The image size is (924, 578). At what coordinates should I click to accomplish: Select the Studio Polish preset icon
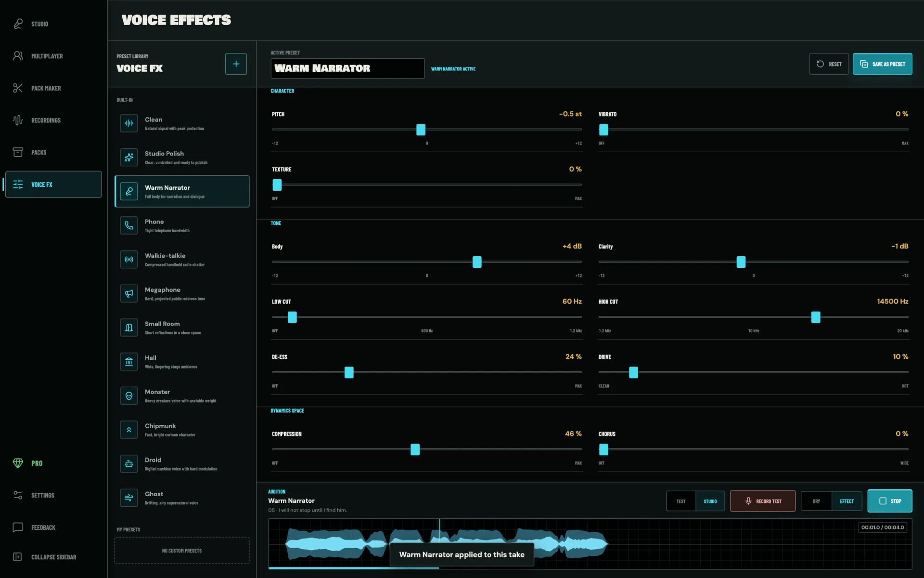click(x=129, y=158)
